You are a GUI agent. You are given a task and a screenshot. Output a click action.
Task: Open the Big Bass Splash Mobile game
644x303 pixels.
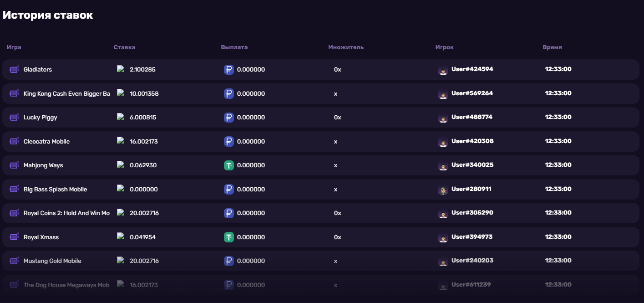click(x=55, y=189)
